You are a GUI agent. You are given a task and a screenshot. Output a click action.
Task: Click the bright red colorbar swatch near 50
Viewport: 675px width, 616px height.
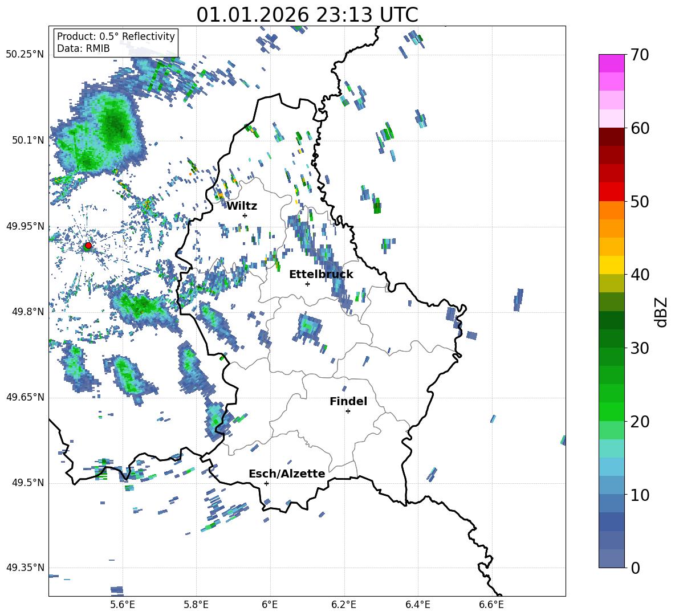(611, 192)
